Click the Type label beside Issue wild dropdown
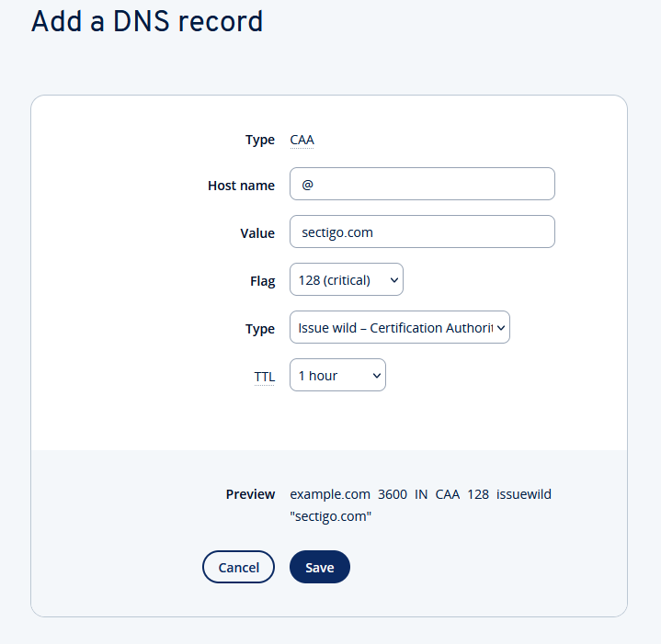661x644 pixels. 260,329
